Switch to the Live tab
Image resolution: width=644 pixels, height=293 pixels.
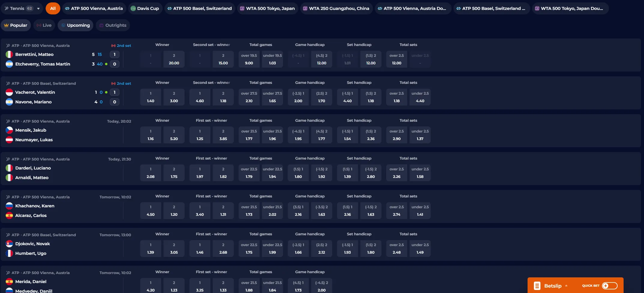[44, 25]
